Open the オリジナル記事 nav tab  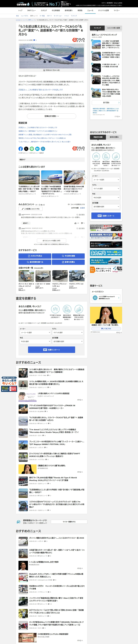[x=103, y=11]
